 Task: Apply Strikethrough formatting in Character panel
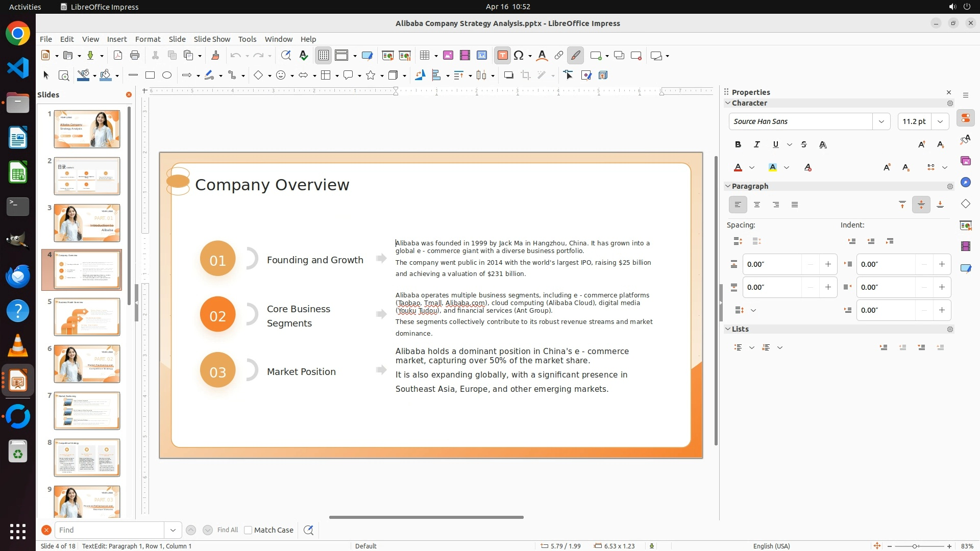tap(804, 145)
